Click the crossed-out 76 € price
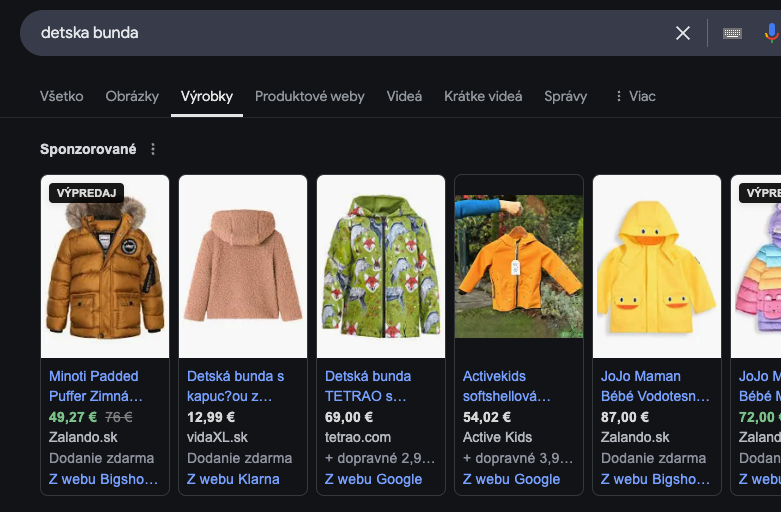The height and width of the screenshot is (512, 781). tap(119, 417)
